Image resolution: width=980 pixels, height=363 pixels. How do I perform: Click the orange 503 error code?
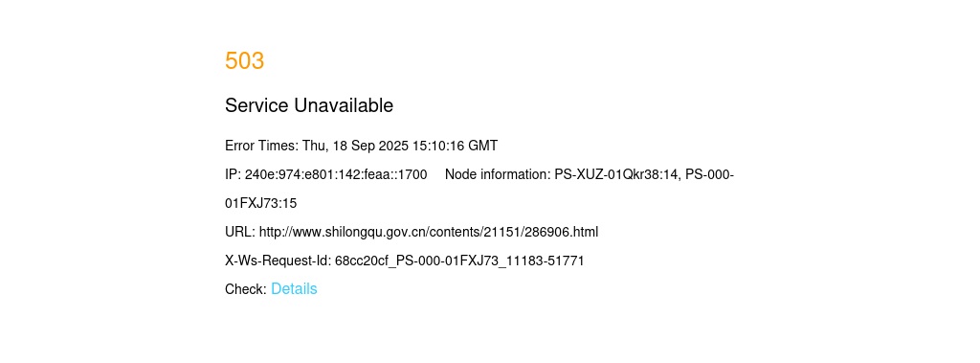click(x=244, y=60)
